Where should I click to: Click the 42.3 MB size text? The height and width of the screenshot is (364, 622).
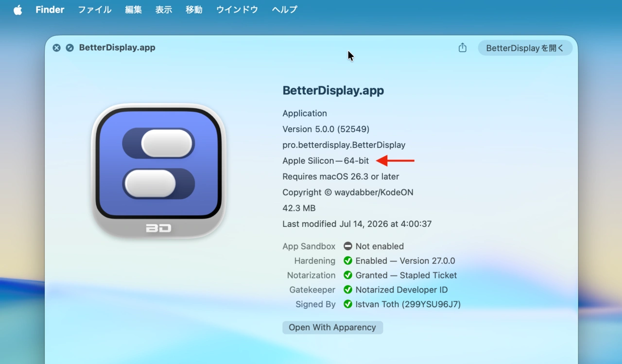click(299, 208)
